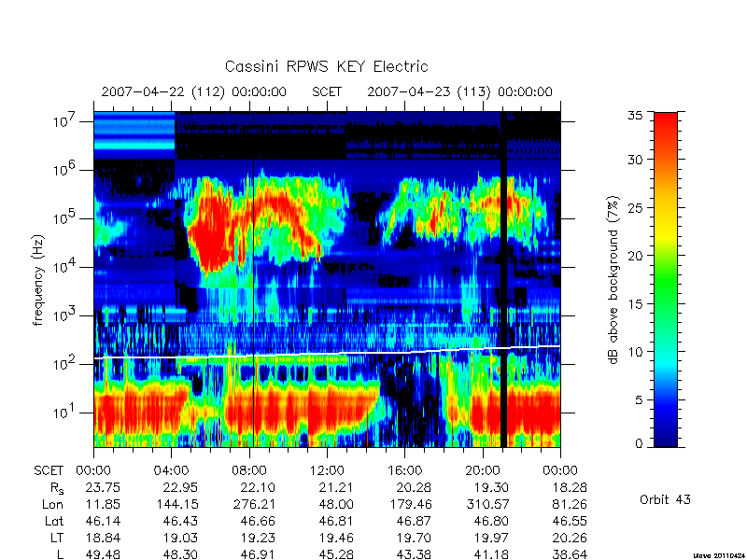
Task: Click the 08:00 time tick label
Action: (x=249, y=470)
